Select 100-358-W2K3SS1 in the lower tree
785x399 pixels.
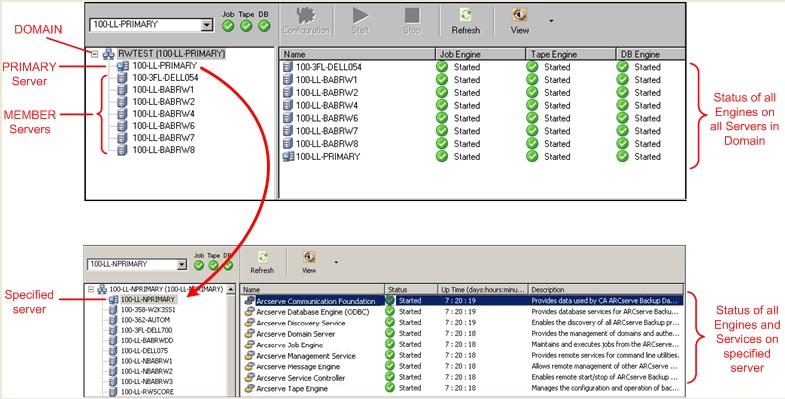148,310
